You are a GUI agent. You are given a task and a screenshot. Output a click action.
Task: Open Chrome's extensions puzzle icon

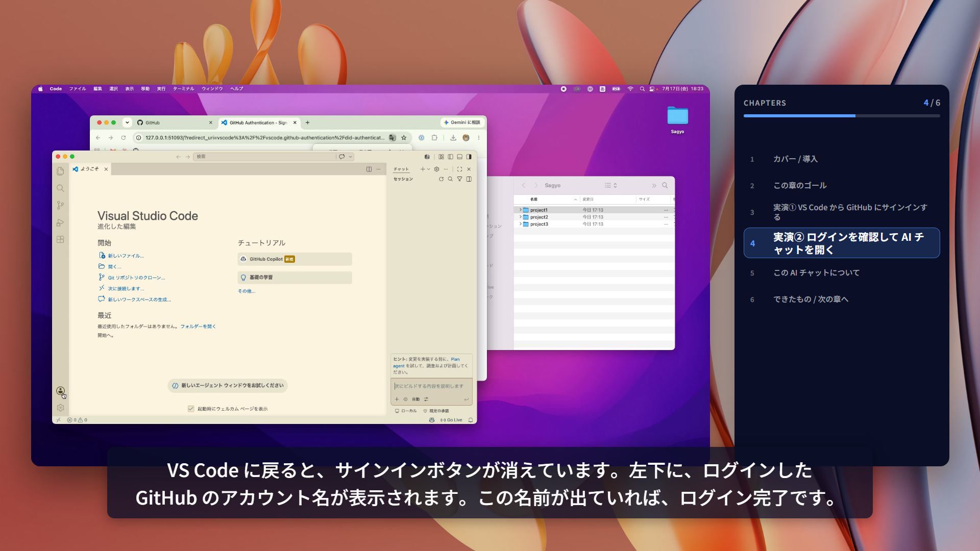pos(434,138)
